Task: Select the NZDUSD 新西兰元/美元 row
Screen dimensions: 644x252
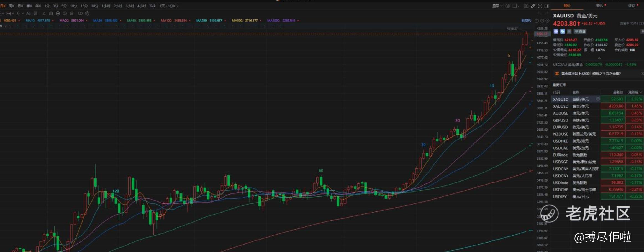Action: (x=597, y=134)
